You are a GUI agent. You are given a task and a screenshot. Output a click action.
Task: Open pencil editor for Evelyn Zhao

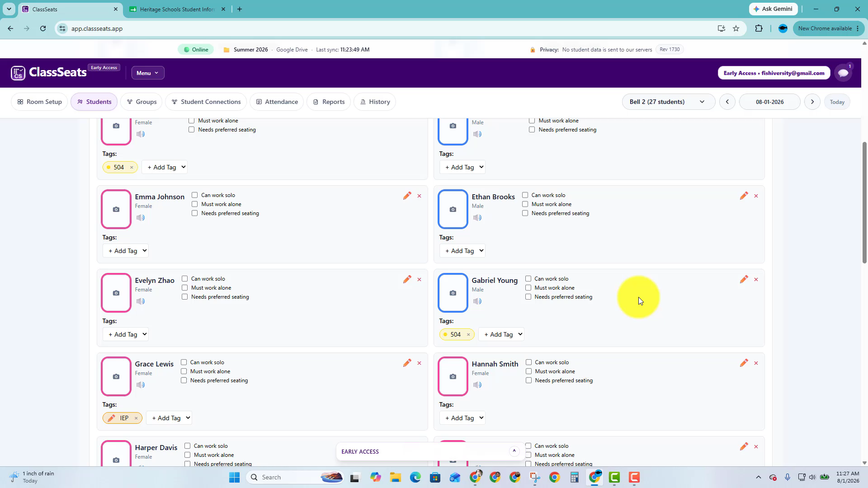pyautogui.click(x=407, y=279)
